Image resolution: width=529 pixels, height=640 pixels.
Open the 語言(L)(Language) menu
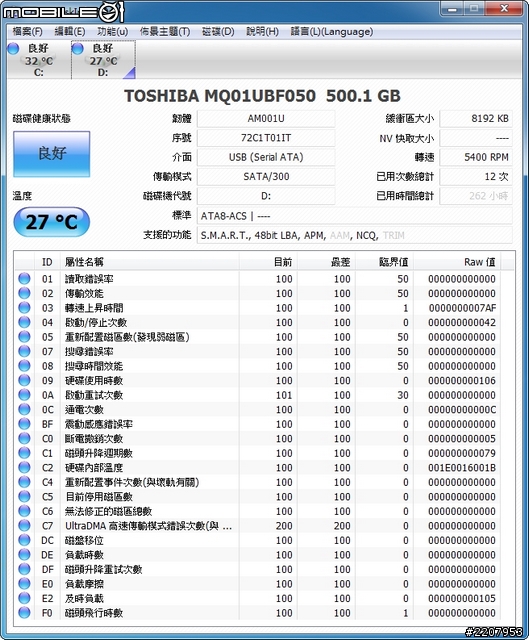[331, 31]
